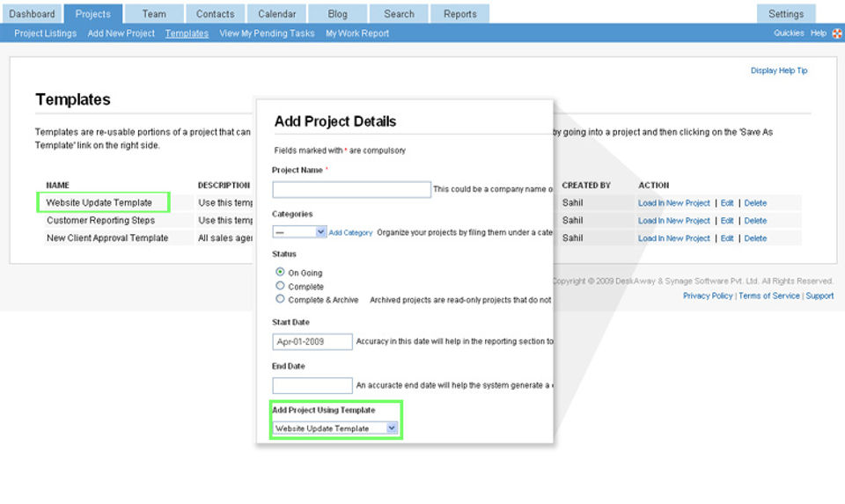Select the Complete status radio
Viewport: 845px width, 504px height.
coord(280,285)
